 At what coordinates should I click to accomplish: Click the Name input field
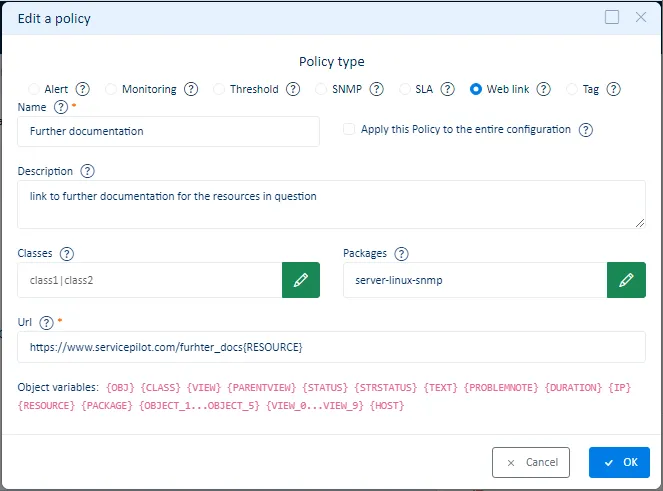[168, 132]
